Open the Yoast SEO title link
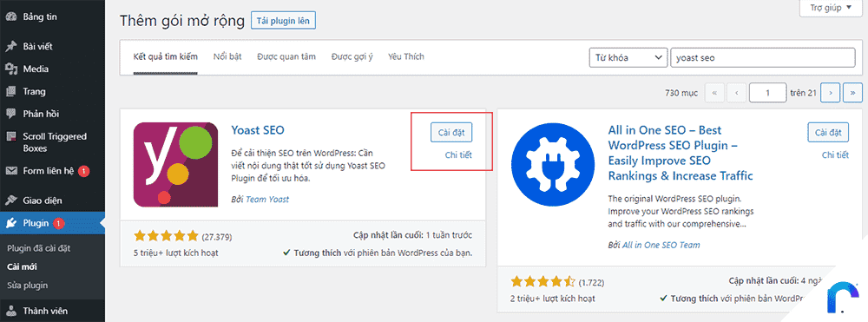Image resolution: width=868 pixels, height=322 pixels. click(x=258, y=130)
